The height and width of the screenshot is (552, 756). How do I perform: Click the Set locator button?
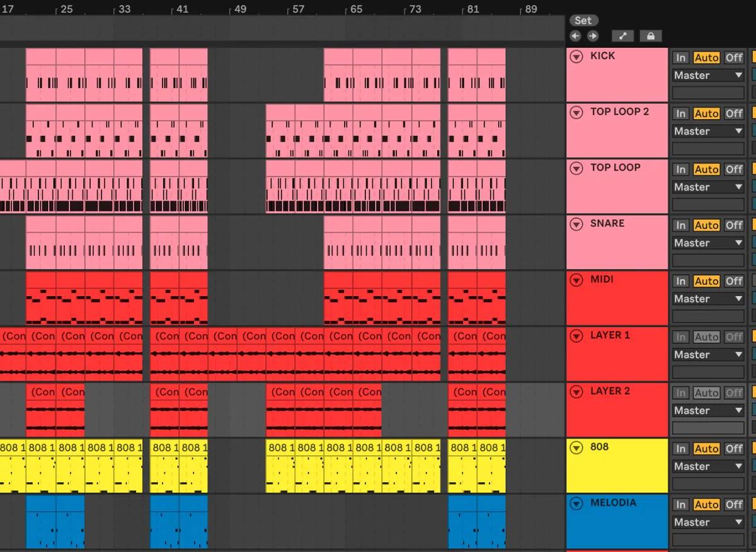point(583,20)
